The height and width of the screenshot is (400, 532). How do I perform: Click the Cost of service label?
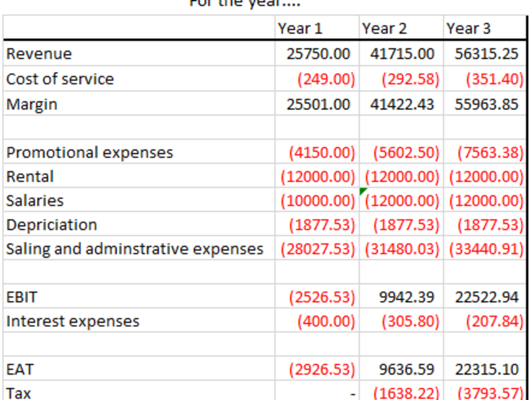pos(60,79)
